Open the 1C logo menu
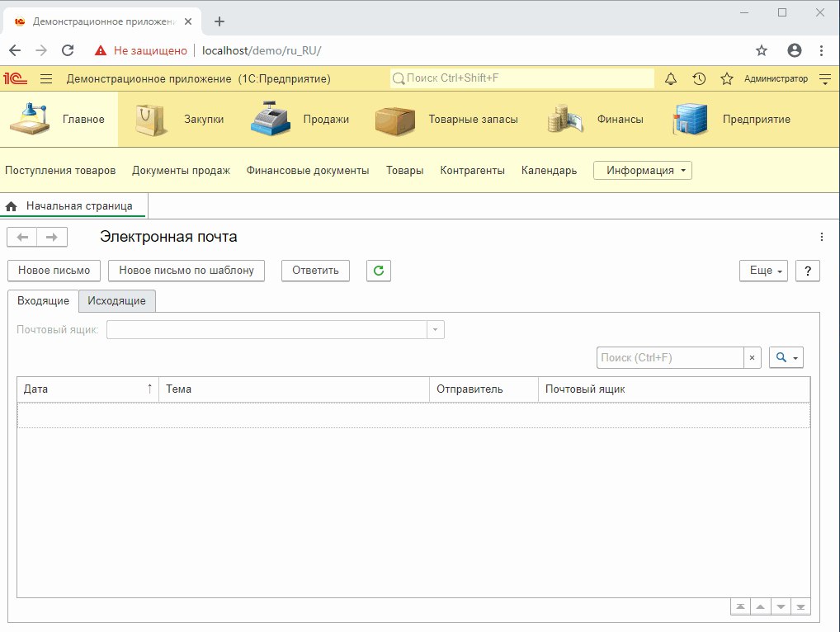The width and height of the screenshot is (840, 632). pyautogui.click(x=15, y=78)
